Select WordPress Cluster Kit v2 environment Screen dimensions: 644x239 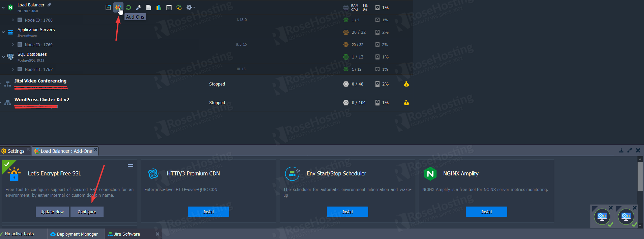click(42, 100)
